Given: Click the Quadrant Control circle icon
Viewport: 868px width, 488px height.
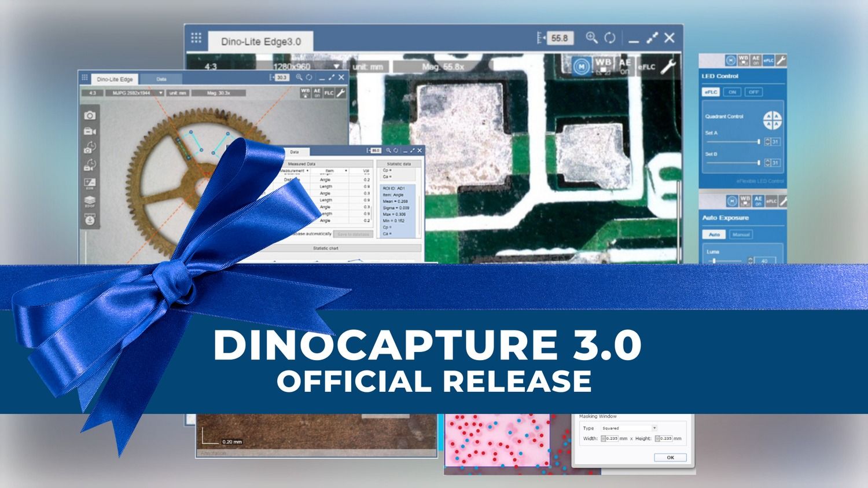Looking at the screenshot, I should click(x=772, y=120).
